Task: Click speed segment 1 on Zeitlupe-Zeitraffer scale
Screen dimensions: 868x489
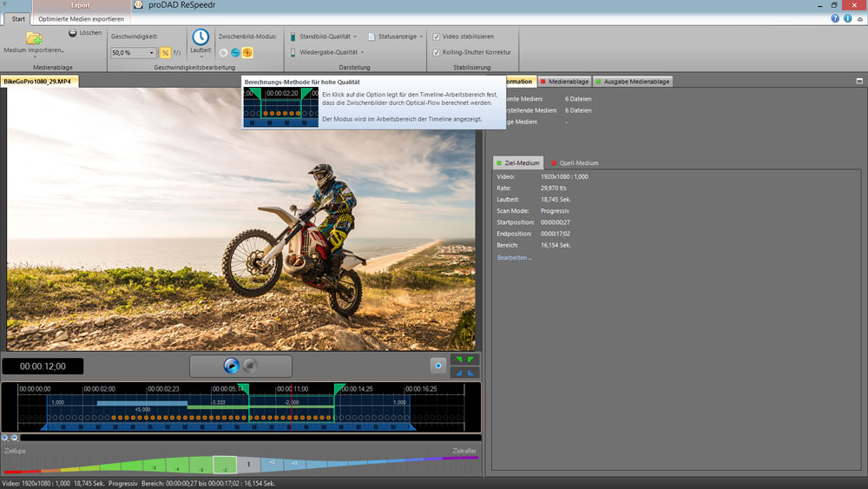Action: click(x=248, y=465)
